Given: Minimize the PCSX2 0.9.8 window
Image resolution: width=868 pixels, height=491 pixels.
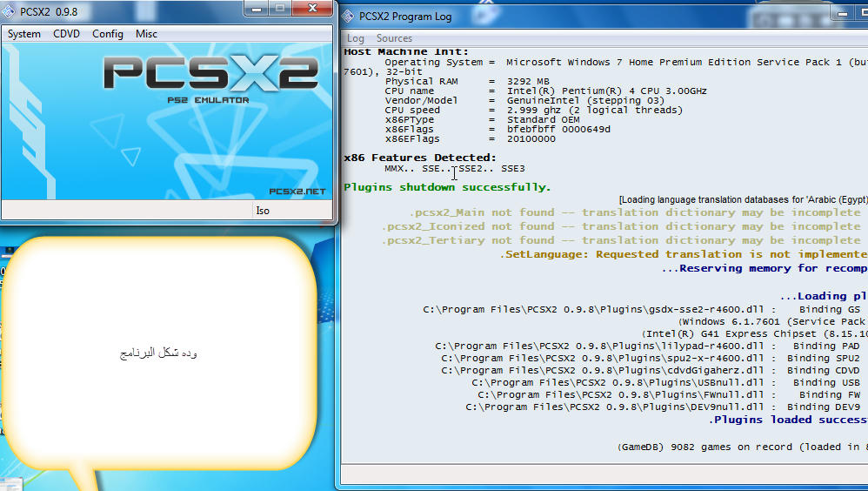Looking at the screenshot, I should click(257, 9).
